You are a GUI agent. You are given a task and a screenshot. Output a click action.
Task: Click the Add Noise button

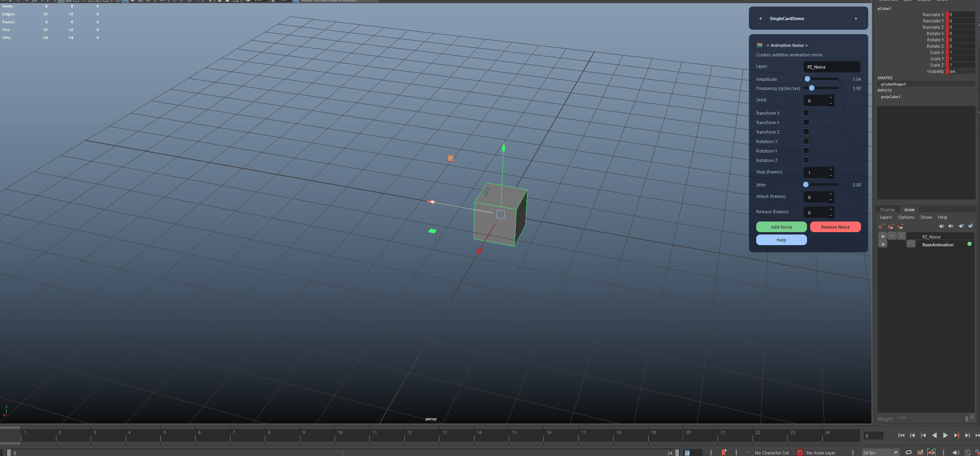[x=781, y=227]
